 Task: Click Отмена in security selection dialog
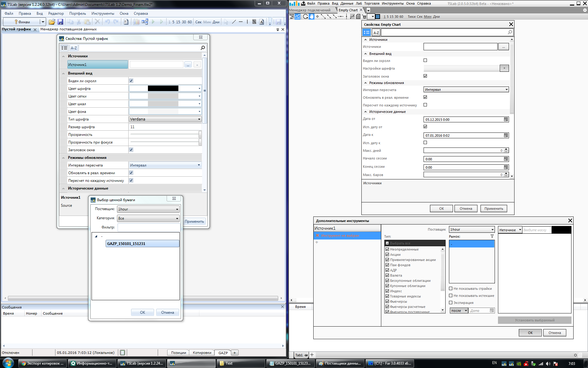[x=168, y=312]
